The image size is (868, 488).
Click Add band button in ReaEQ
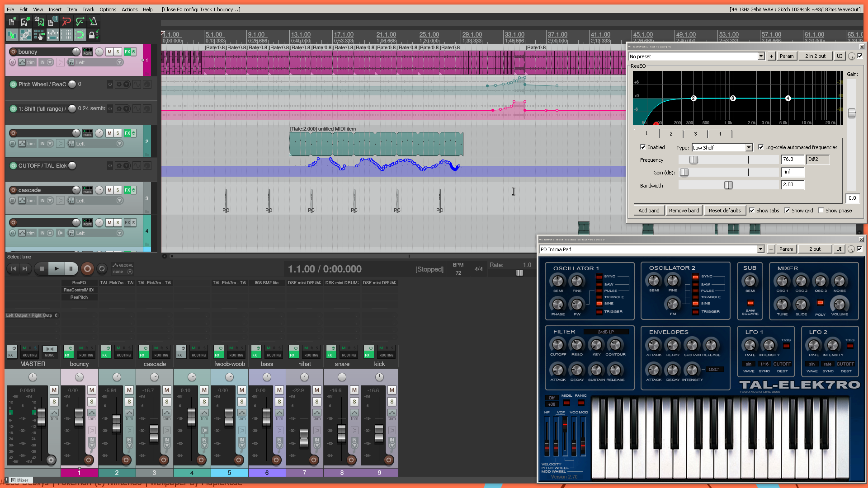pyautogui.click(x=649, y=211)
